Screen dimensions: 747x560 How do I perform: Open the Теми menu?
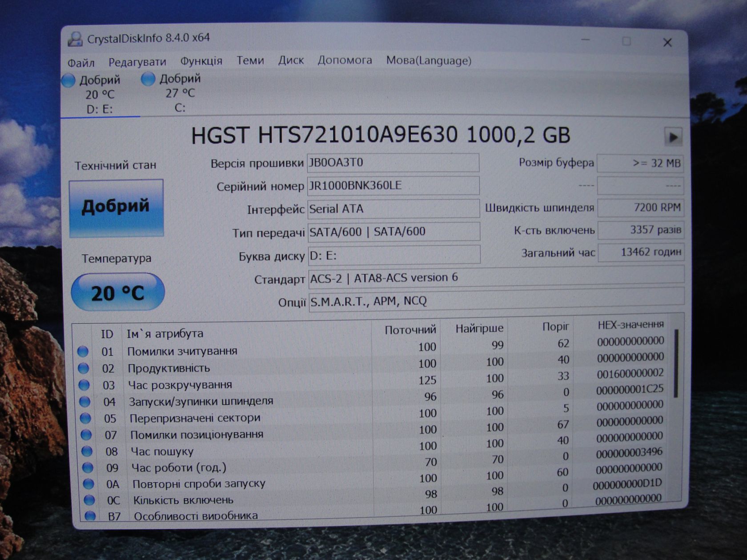250,60
